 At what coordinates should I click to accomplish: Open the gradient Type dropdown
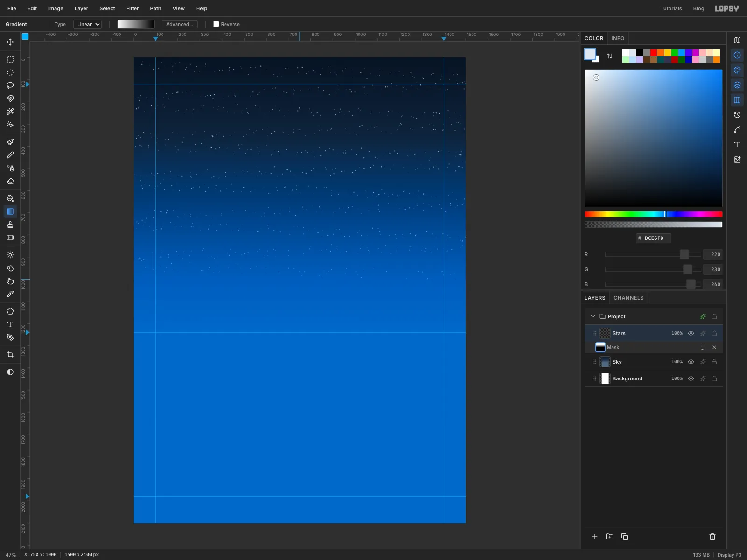88,24
